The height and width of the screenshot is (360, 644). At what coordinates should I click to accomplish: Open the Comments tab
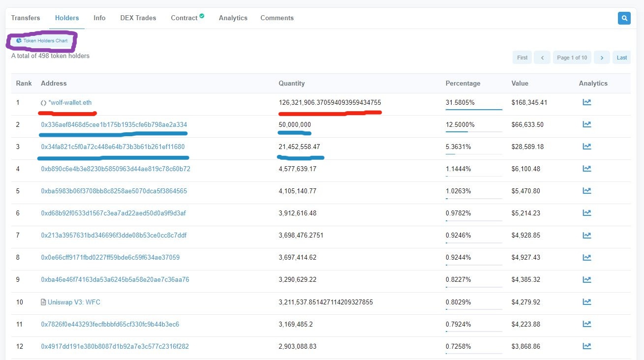277,18
